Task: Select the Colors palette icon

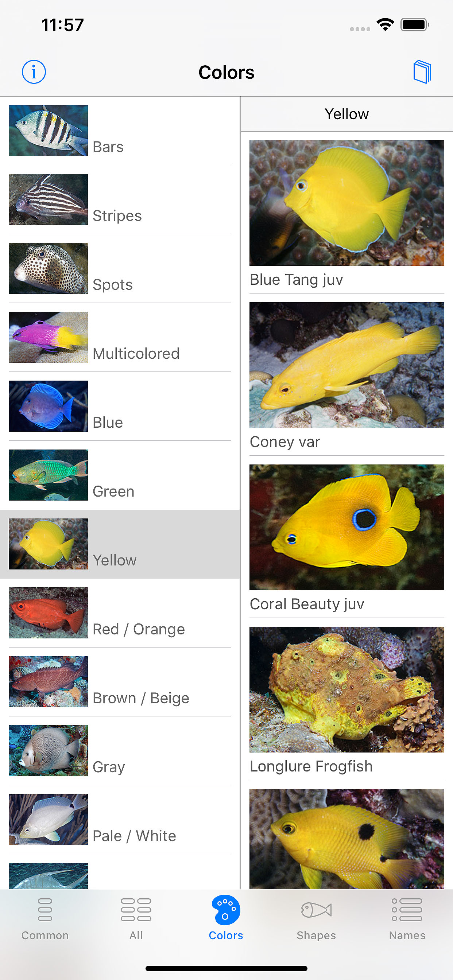Action: tap(226, 910)
